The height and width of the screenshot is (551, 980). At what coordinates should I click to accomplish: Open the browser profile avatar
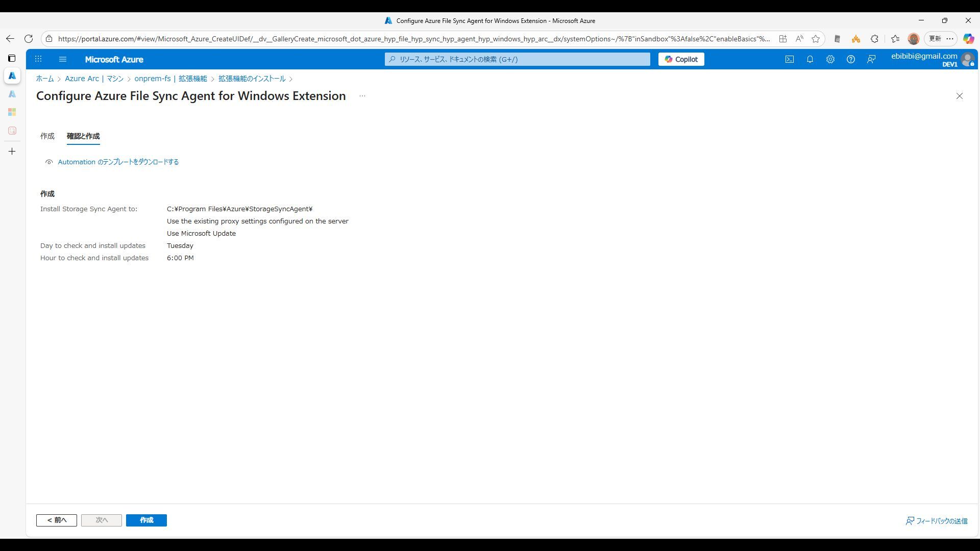(913, 39)
